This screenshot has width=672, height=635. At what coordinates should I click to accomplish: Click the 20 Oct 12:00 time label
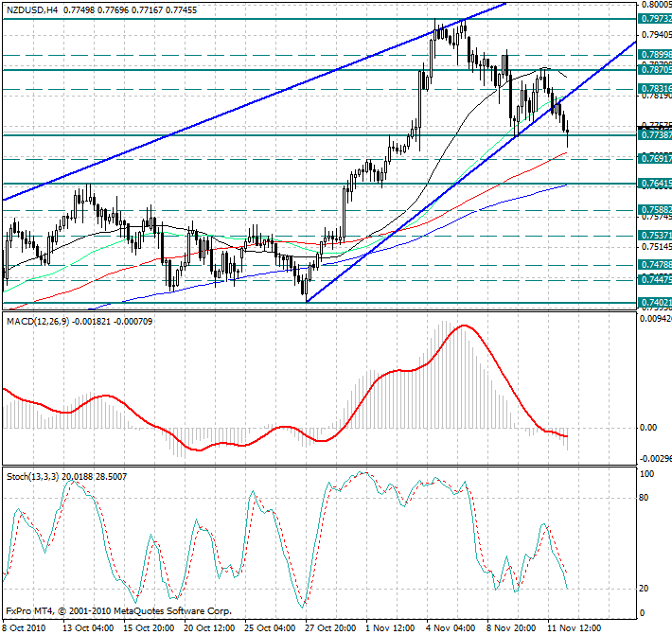209,627
